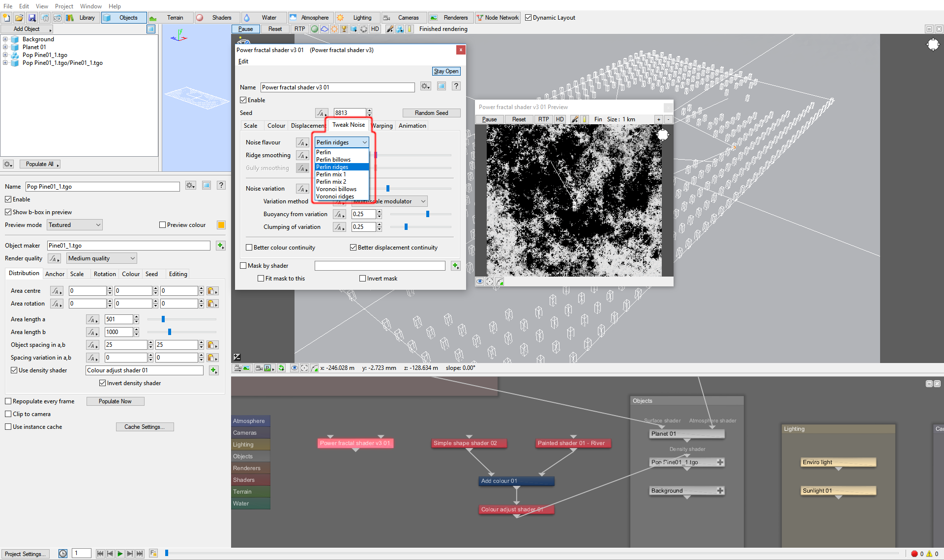Save project using floppy disk icon
This screenshot has height=560, width=944.
coord(32,18)
